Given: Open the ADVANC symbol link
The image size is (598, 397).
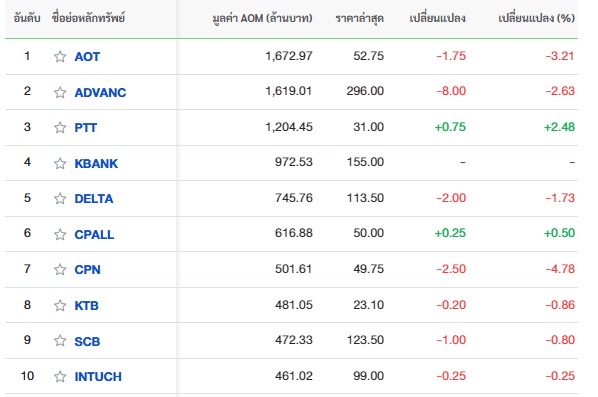Looking at the screenshot, I should (x=100, y=92).
